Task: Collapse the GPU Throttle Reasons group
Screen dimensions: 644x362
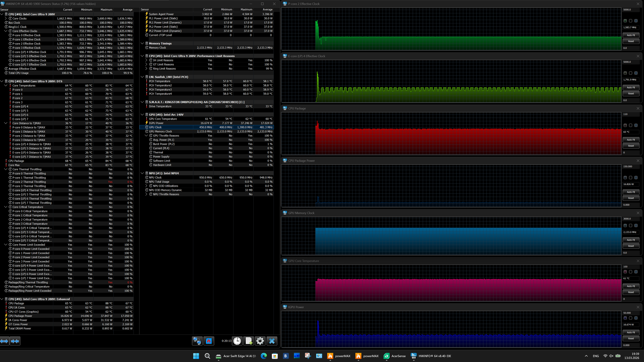Action: click(x=146, y=136)
